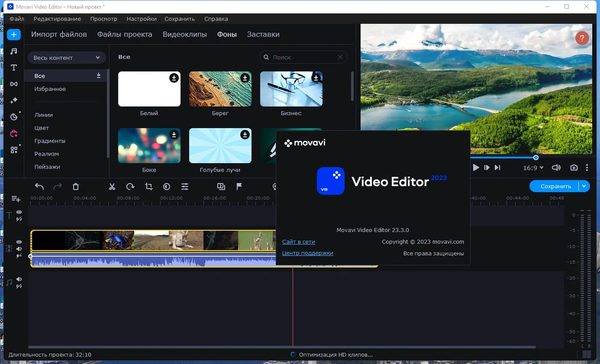Play the preview video
The image size is (600, 364).
(x=476, y=167)
